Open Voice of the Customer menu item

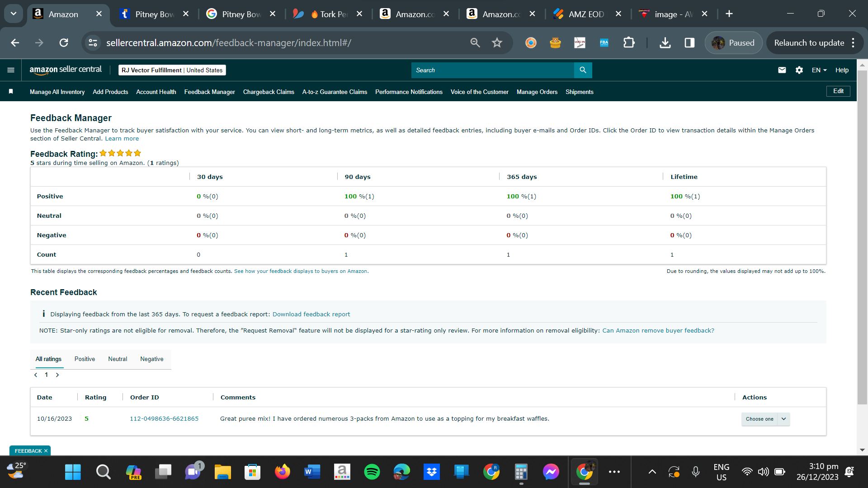tap(479, 92)
